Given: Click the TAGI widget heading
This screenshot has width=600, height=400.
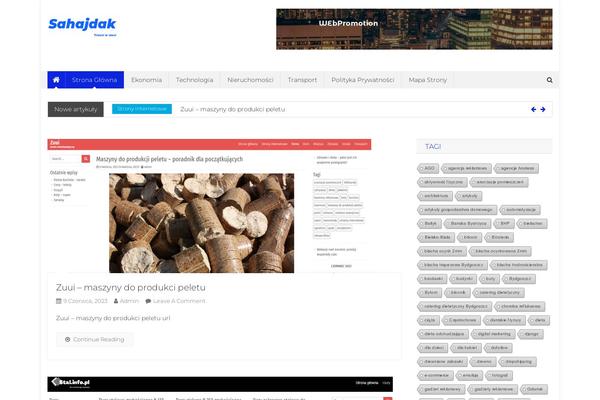Looking at the screenshot, I should 433,147.
